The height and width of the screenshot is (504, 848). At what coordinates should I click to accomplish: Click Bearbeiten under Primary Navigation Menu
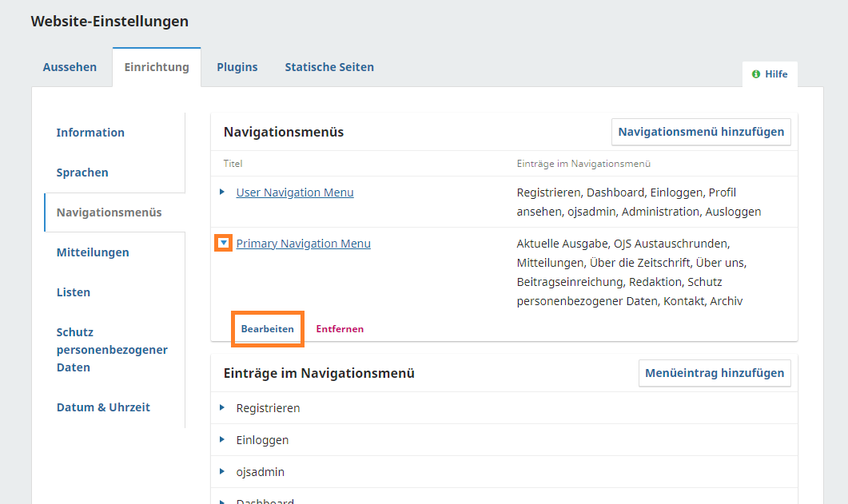tap(268, 329)
